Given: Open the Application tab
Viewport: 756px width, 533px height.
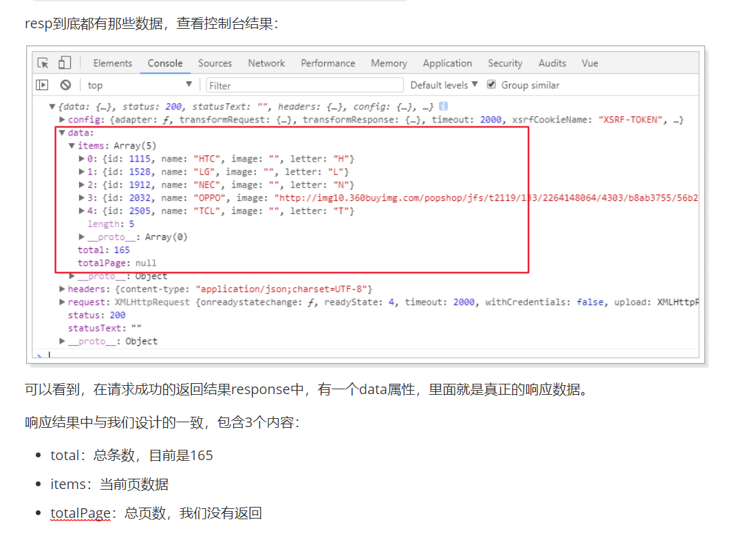Looking at the screenshot, I should (447, 63).
